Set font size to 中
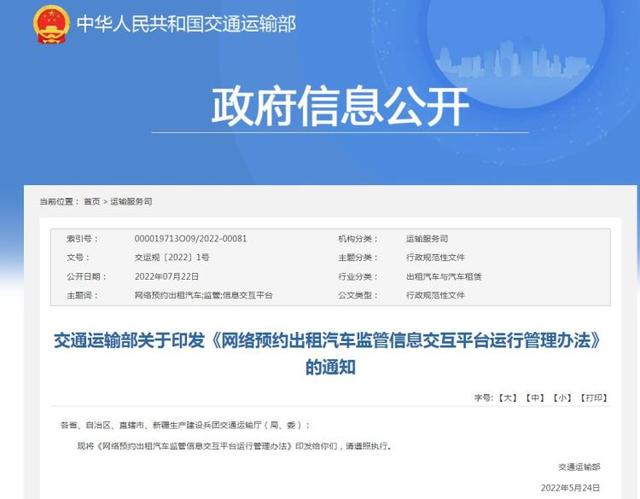640x499 pixels. pyautogui.click(x=536, y=398)
